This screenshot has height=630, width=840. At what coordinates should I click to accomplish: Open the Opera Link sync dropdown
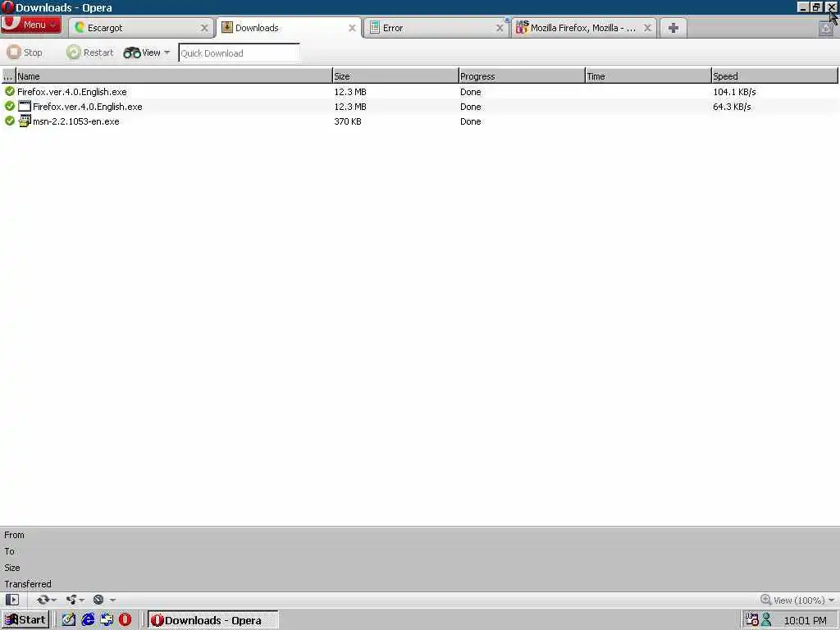tap(47, 600)
